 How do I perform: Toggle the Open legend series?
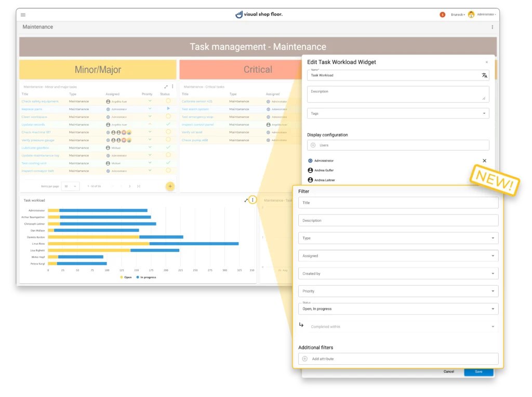tap(125, 277)
